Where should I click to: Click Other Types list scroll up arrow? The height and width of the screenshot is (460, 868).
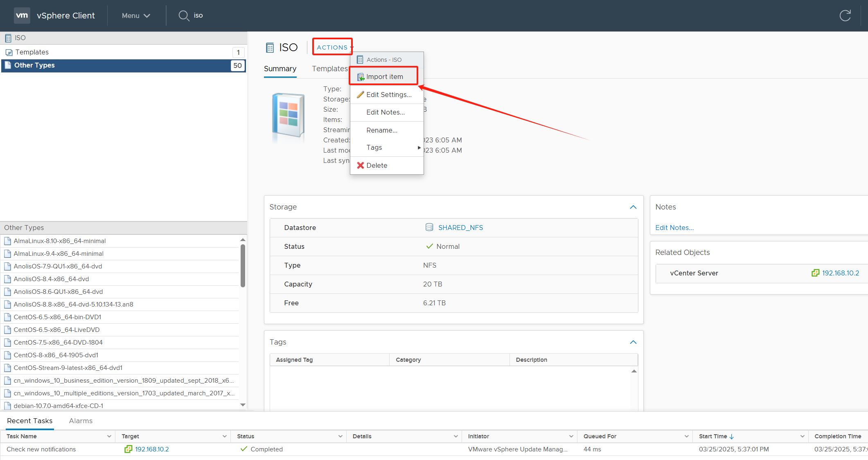point(243,240)
